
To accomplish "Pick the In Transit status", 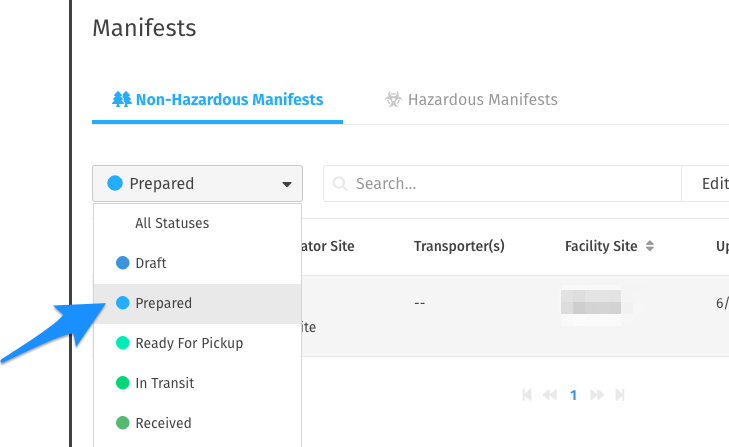I will coord(165,384).
